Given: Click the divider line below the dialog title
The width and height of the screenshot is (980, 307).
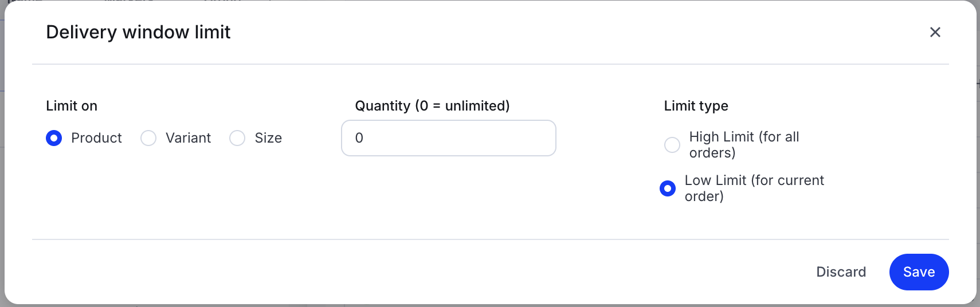Looking at the screenshot, I should [x=490, y=64].
